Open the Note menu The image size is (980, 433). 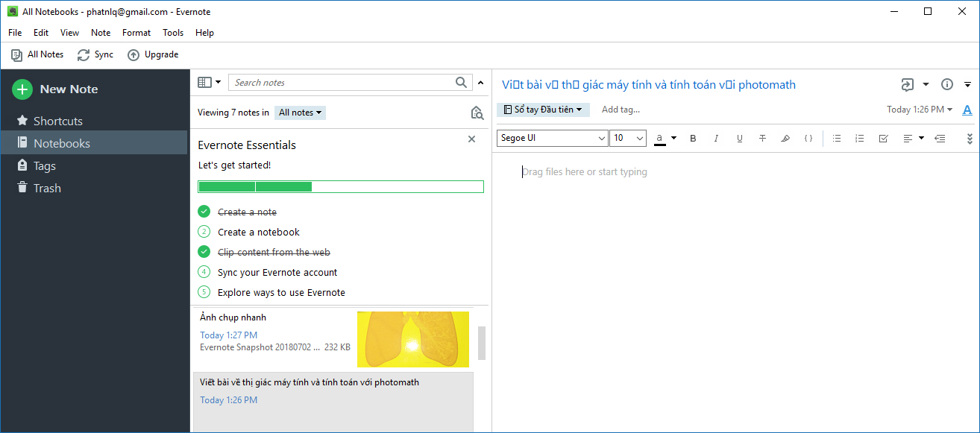101,33
